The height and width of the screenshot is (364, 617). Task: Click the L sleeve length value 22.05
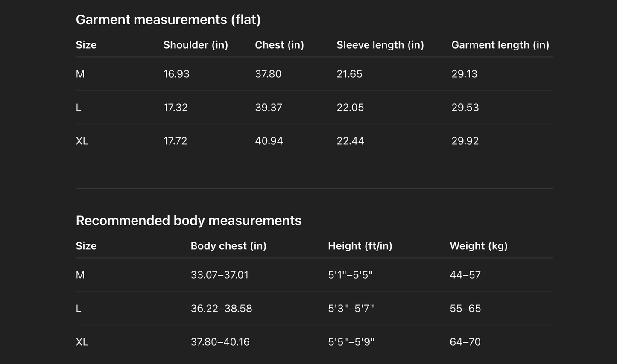350,107
